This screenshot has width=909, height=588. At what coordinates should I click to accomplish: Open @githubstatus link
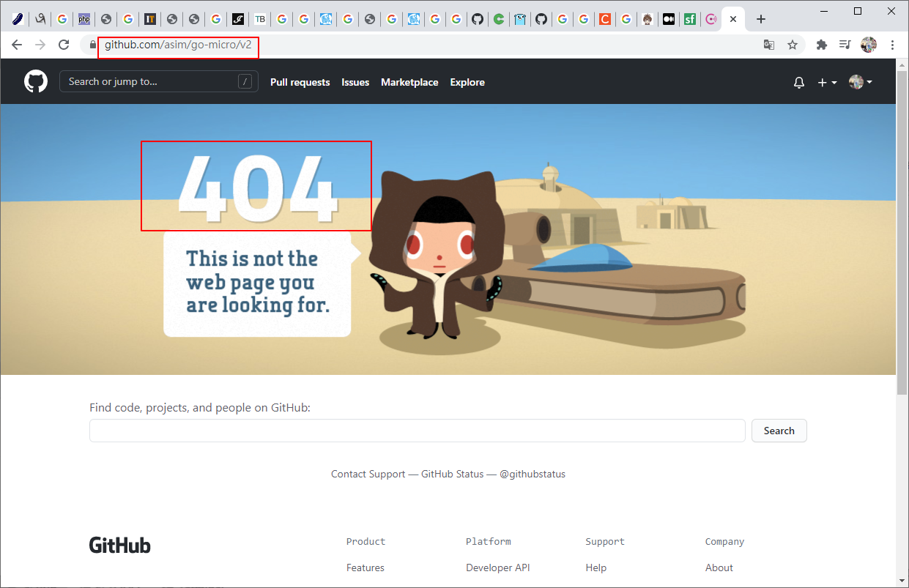[x=533, y=474]
